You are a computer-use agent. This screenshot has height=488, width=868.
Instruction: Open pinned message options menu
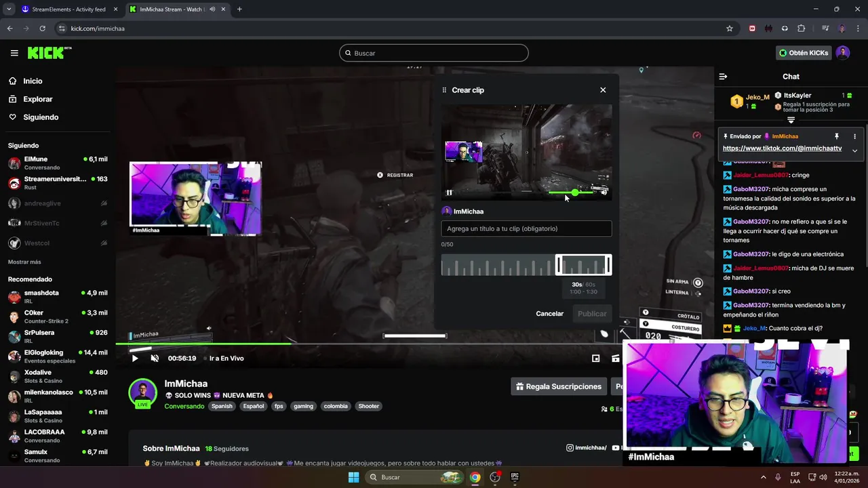pyautogui.click(x=854, y=136)
